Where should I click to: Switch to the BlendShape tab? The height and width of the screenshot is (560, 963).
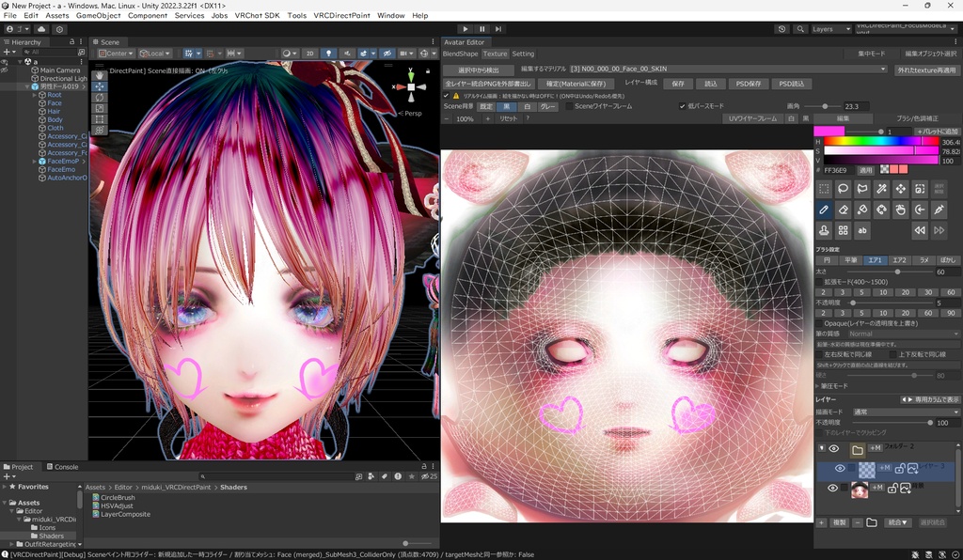click(461, 54)
